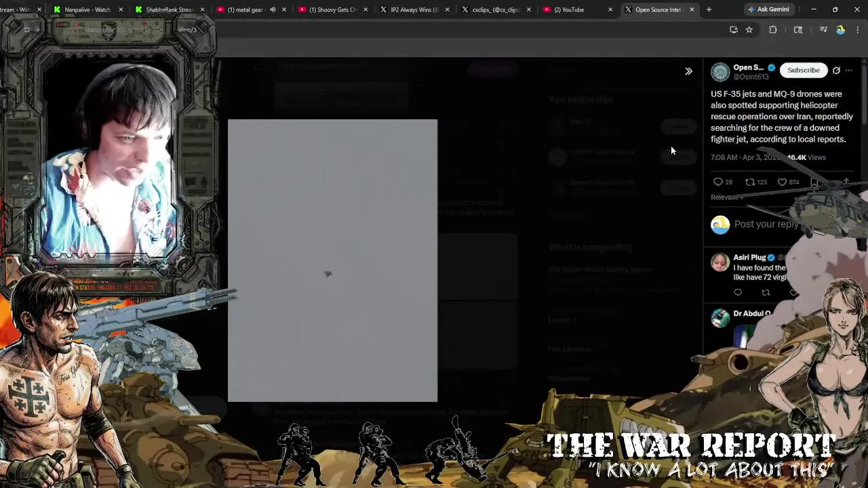Collapse the tweet sidebar with double-chevron icon
868x488 pixels.
click(688, 71)
